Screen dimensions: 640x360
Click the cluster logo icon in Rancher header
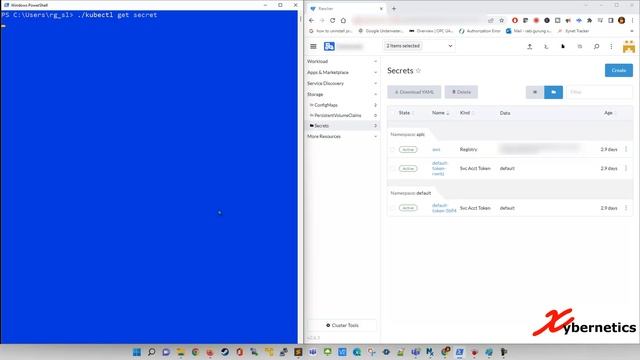329,47
